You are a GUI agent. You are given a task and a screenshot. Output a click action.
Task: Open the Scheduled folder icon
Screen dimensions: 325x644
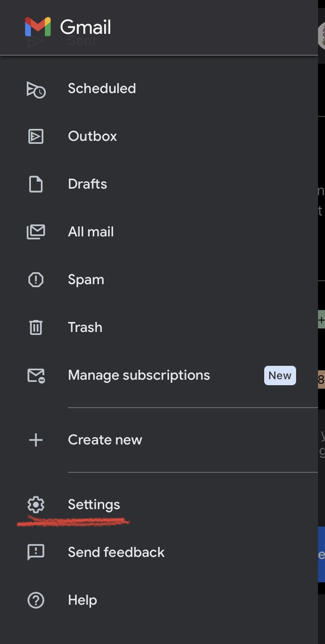click(36, 89)
